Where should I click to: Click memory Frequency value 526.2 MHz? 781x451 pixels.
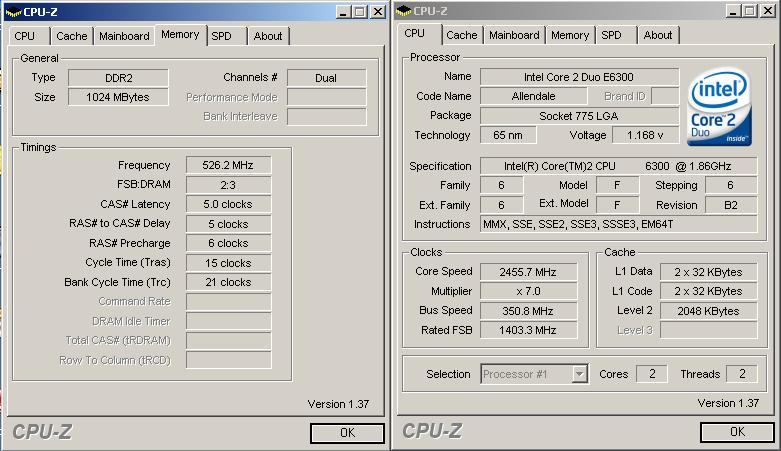pos(228,165)
